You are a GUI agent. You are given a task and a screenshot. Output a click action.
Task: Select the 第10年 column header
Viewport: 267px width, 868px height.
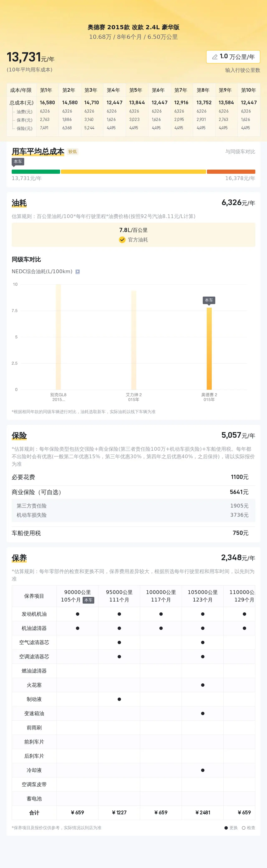pos(248,90)
